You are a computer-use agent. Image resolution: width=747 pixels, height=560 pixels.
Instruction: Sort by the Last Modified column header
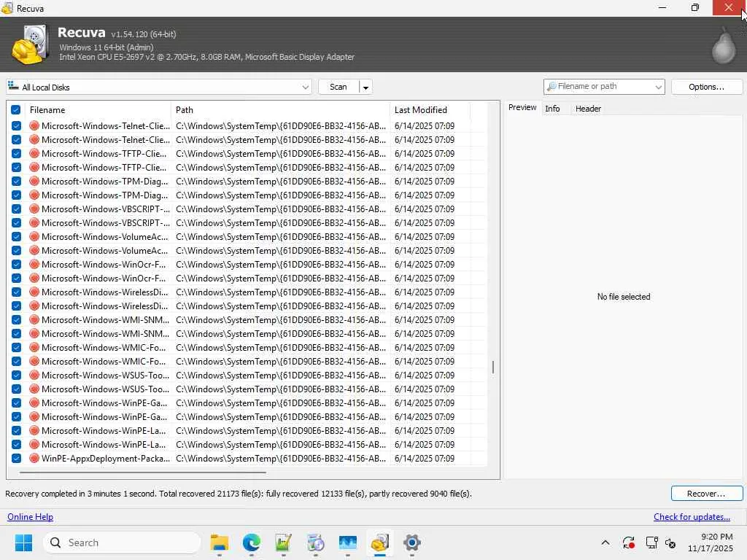pos(430,110)
